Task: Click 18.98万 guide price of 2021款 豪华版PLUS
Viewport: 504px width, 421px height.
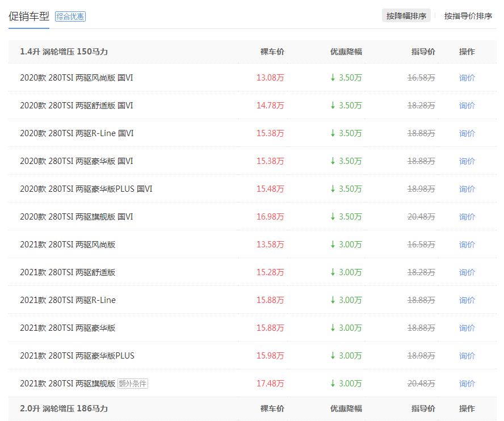Action: pos(421,356)
